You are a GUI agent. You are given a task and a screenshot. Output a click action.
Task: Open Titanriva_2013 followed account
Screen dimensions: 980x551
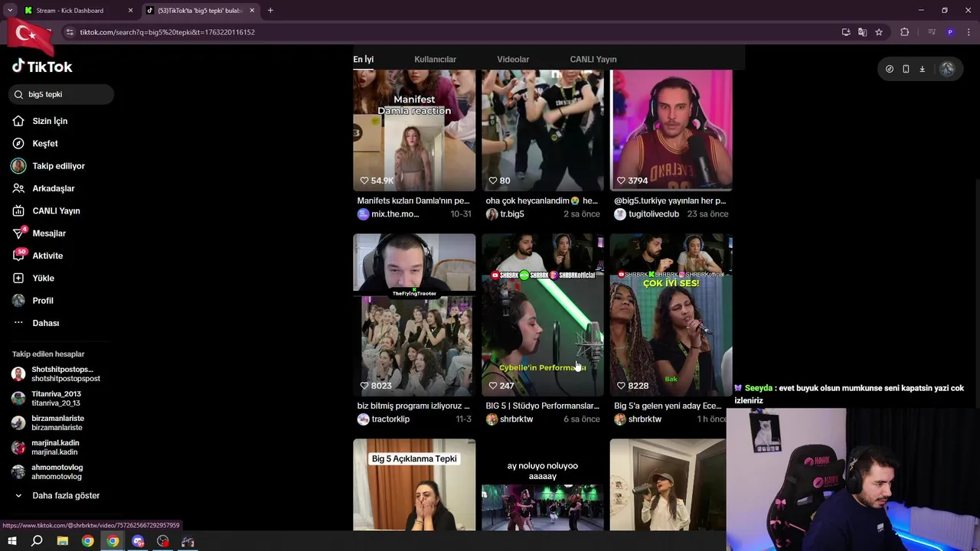click(46, 398)
